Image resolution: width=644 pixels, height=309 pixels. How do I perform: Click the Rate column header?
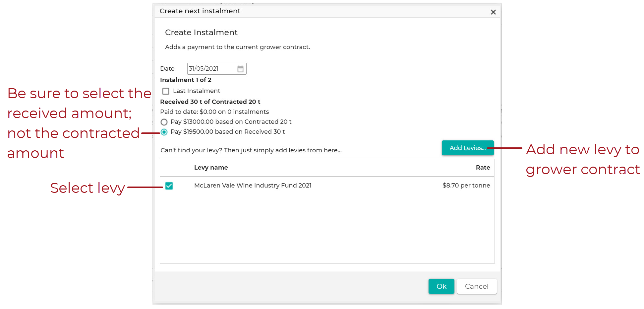click(483, 168)
